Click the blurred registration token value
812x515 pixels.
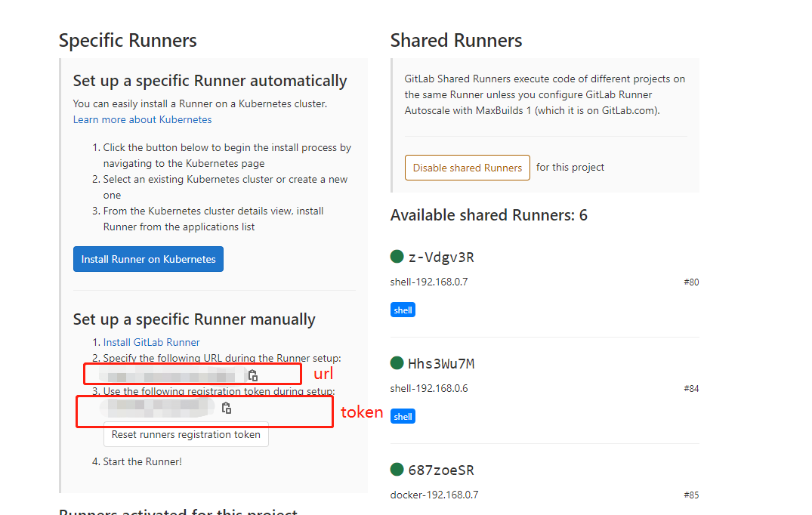[x=157, y=408]
